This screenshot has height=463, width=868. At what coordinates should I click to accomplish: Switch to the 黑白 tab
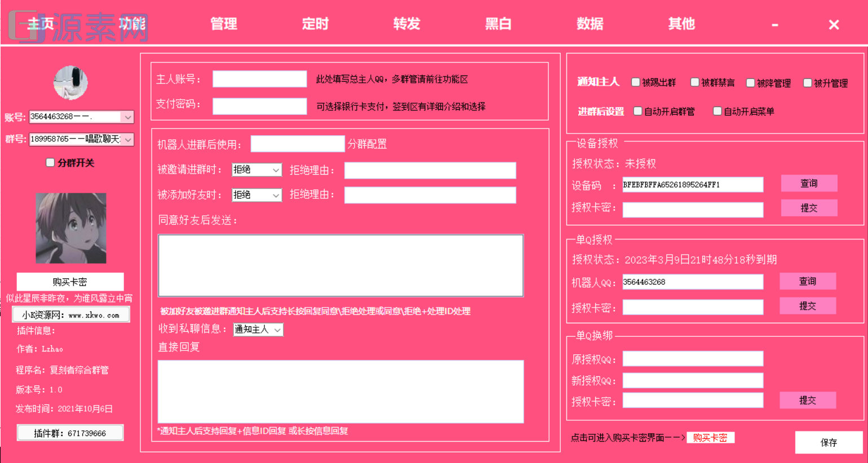click(498, 24)
